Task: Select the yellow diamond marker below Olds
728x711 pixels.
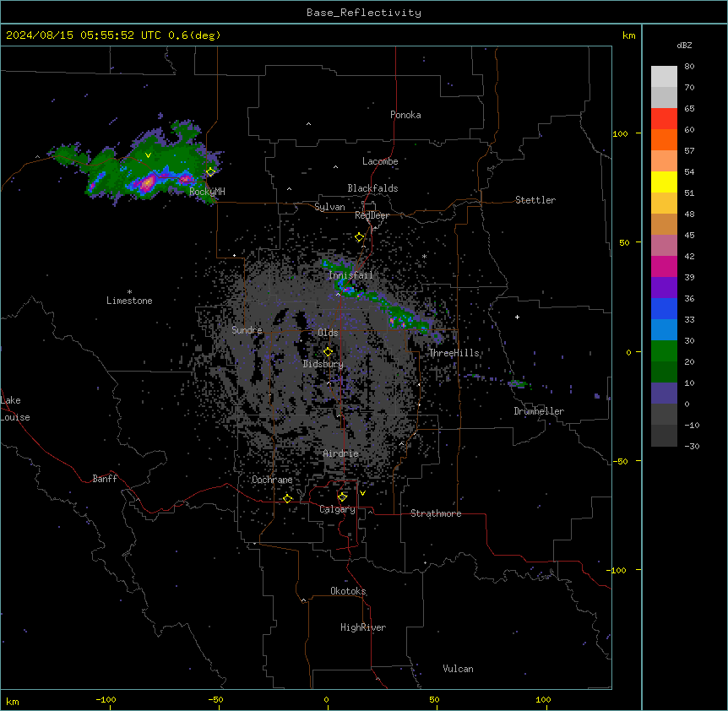Action: (328, 351)
